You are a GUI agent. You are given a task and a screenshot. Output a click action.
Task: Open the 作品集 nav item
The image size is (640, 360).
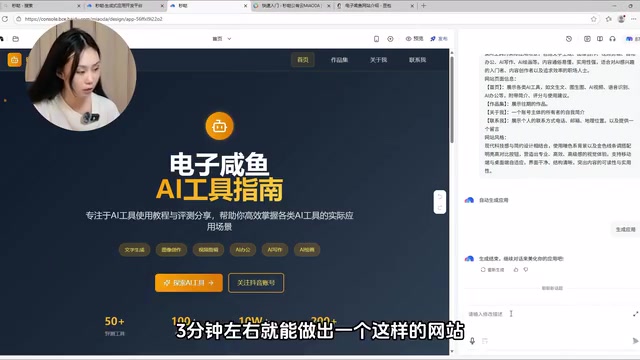click(x=339, y=60)
